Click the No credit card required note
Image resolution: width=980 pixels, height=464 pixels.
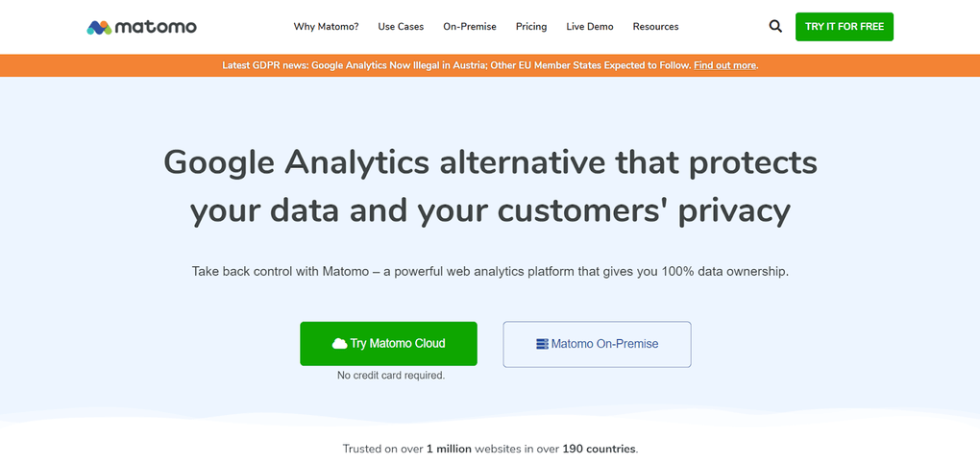[390, 376]
